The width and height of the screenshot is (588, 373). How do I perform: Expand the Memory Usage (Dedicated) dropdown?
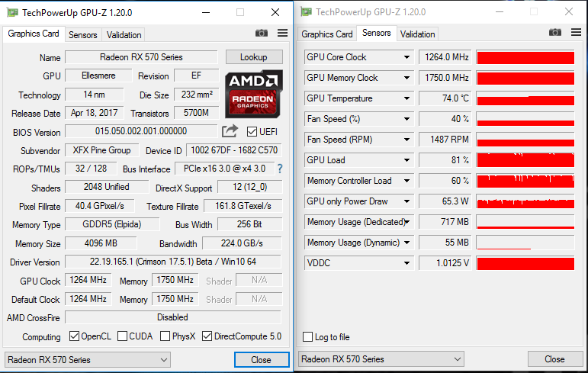click(x=406, y=222)
